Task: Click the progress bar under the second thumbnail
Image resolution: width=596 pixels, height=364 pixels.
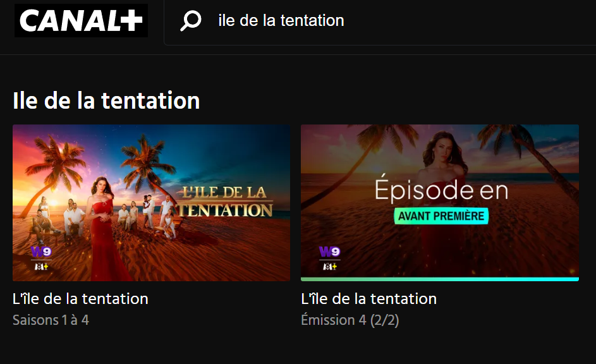Action: (x=439, y=279)
